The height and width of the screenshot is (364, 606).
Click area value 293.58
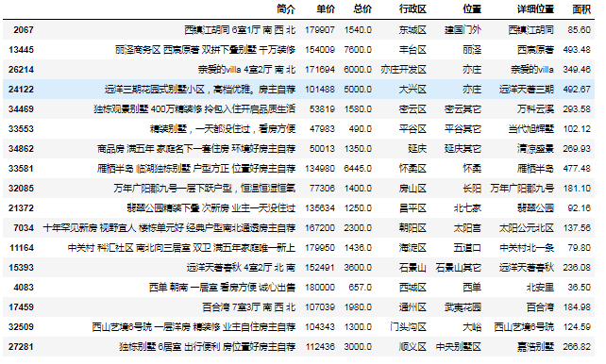pyautogui.click(x=577, y=108)
